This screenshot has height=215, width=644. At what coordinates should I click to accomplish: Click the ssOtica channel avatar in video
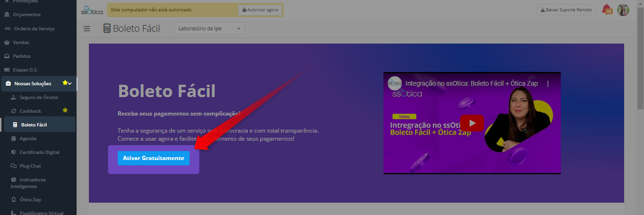[395, 83]
